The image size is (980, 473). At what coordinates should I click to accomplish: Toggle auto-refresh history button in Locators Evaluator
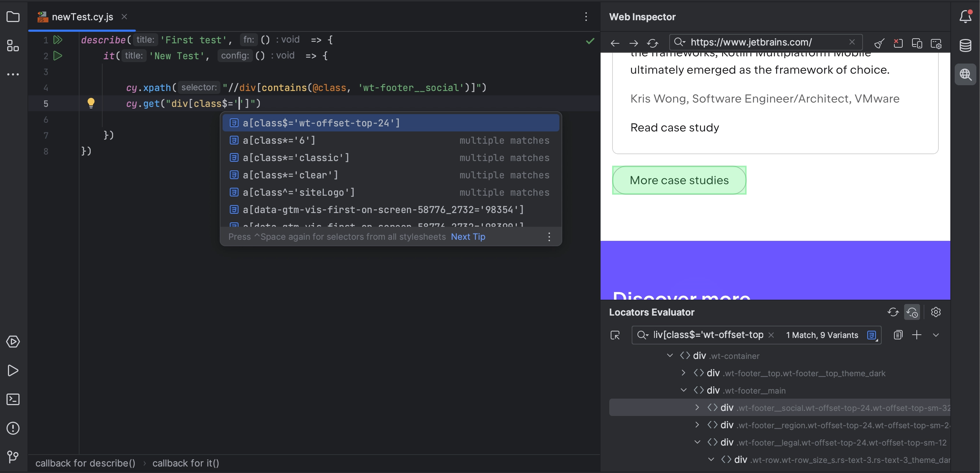click(x=912, y=312)
